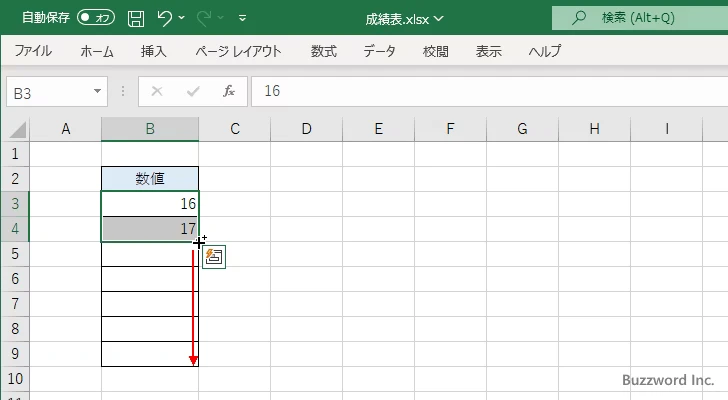Select column B header
Viewport: 728px width, 400px height.
(x=150, y=129)
